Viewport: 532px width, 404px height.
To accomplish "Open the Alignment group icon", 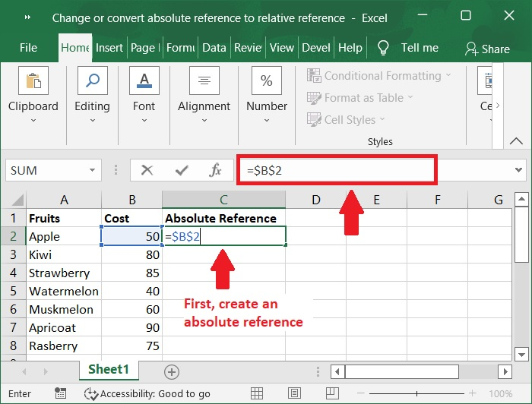I will click(x=204, y=81).
